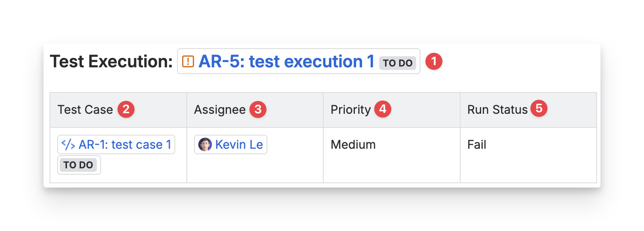Click red annotation badge number 4

[383, 109]
